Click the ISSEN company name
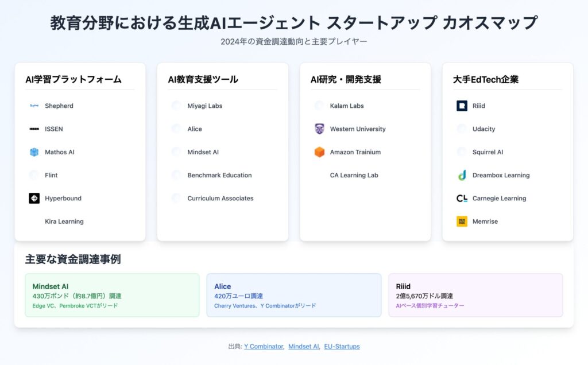 [x=53, y=129]
